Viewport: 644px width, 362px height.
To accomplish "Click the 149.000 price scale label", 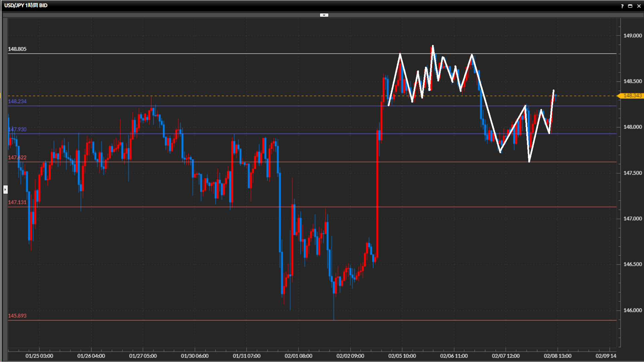I will (632, 36).
